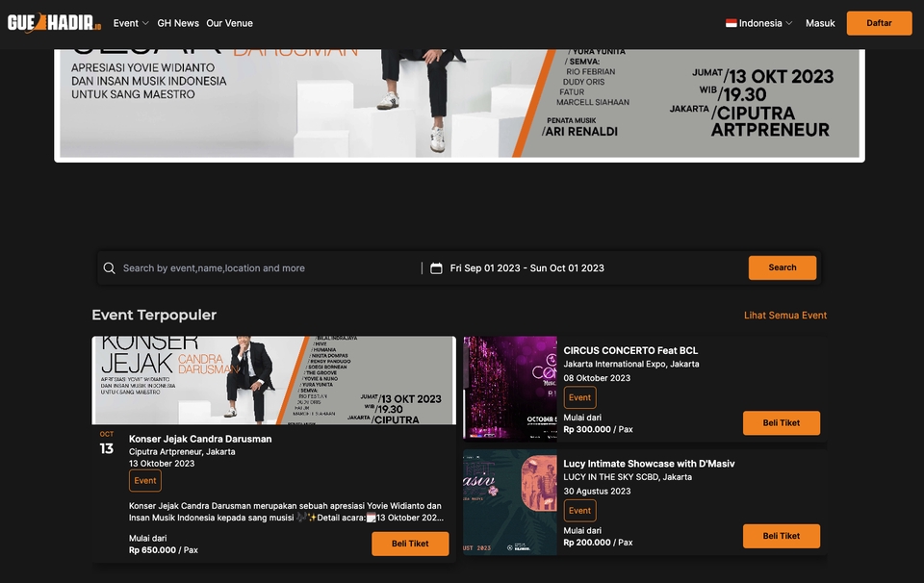Click the Indonesia flag icon
The width and height of the screenshot is (924, 583).
coord(731,23)
